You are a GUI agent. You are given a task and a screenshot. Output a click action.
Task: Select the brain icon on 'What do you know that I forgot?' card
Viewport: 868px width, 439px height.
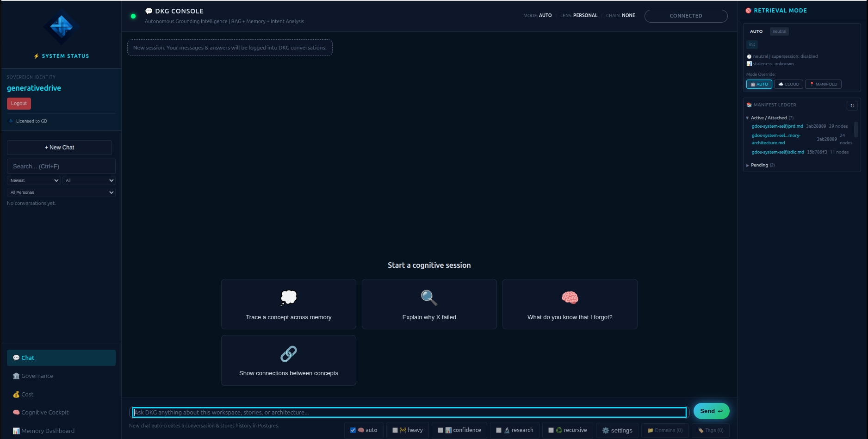tap(570, 297)
